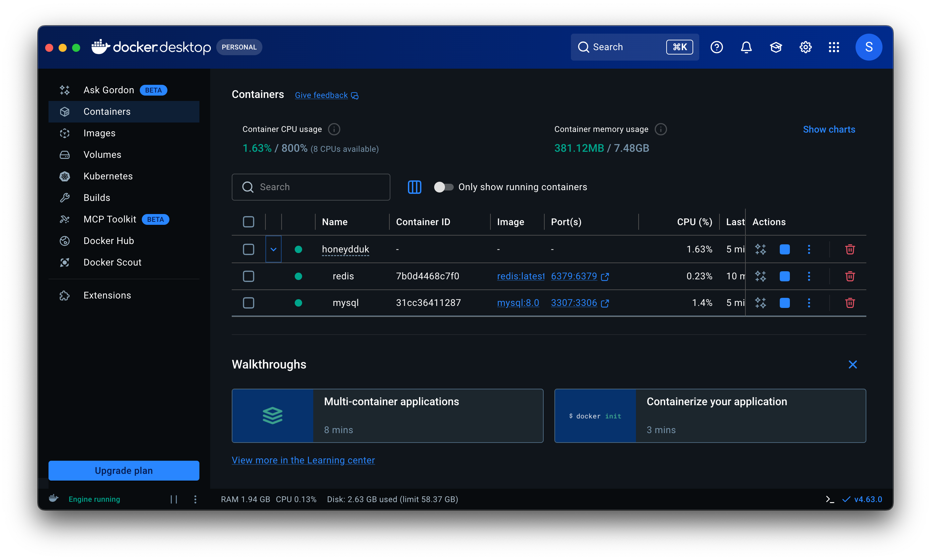Viewport: 931px width, 560px height.
Task: Open the Learning center graduation cap icon
Action: (776, 47)
